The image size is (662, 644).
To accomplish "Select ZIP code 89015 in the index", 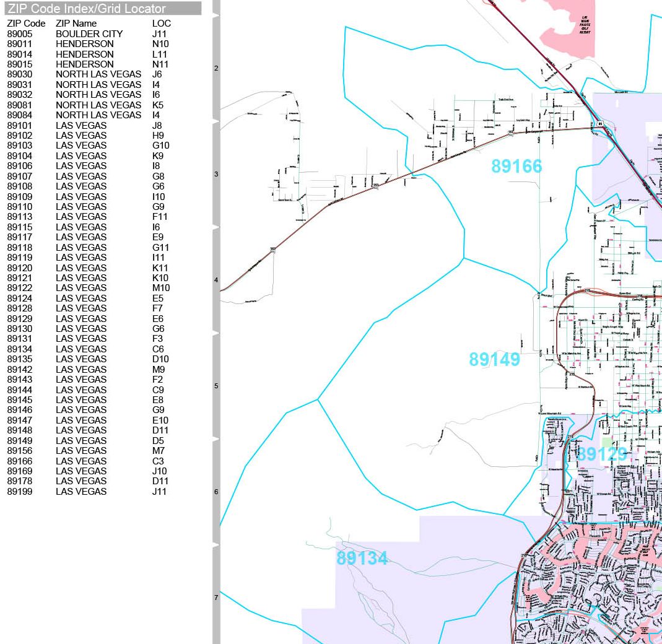I will coord(20,64).
